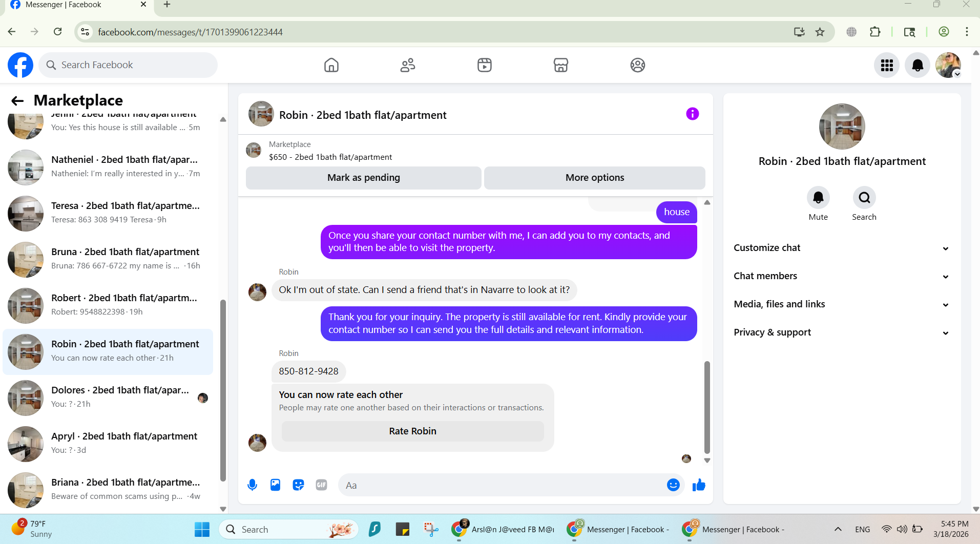Viewport: 980px width, 544px height.
Task: Open the account profile picture menu
Action: (x=948, y=65)
